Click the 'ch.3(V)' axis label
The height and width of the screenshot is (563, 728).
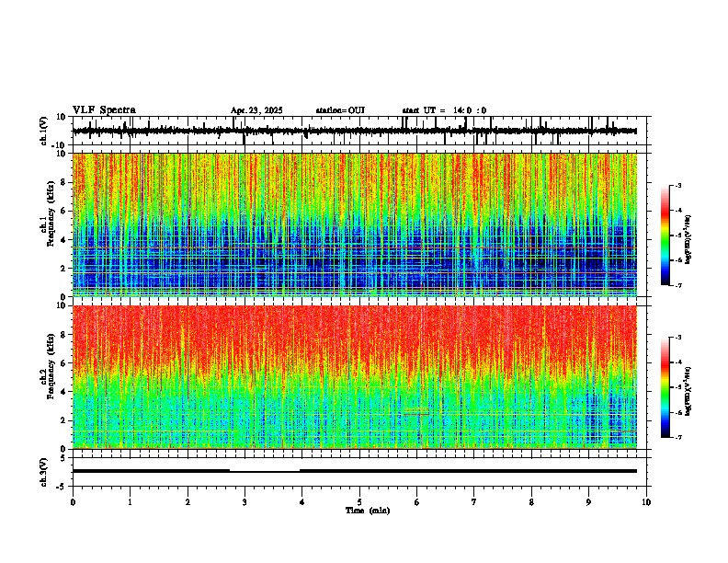click(x=44, y=472)
